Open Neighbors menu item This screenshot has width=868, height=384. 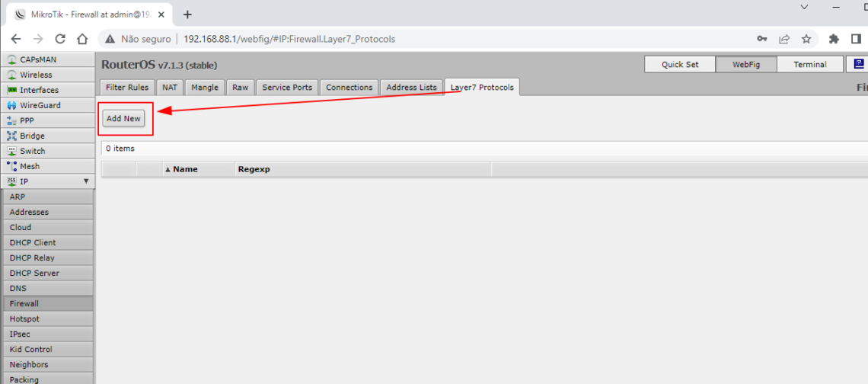(48, 364)
